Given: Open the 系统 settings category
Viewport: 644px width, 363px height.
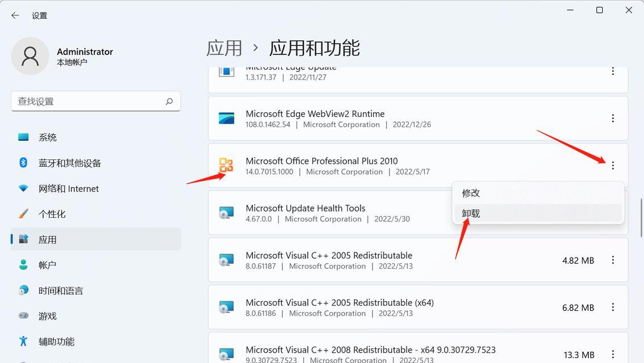Looking at the screenshot, I should tap(96, 137).
